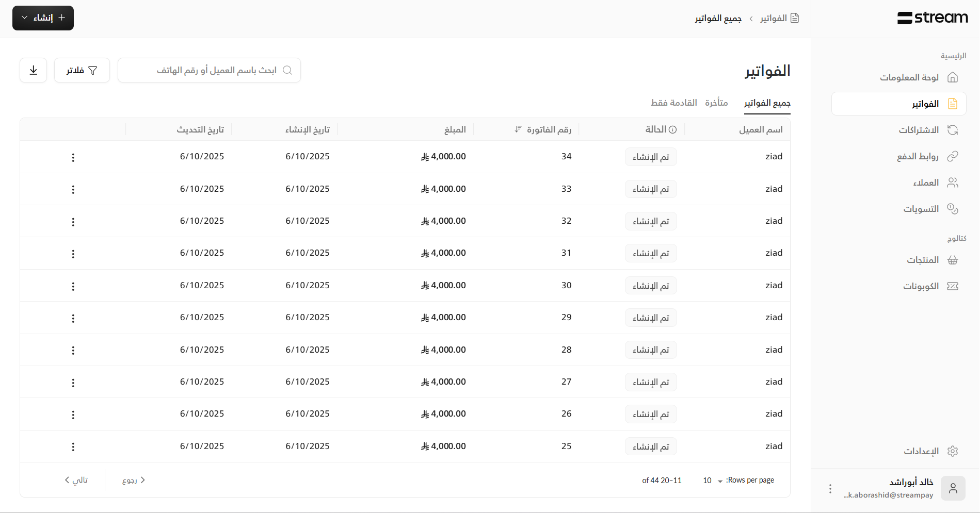Open the dashboard via the home icon
Viewport: 980px width, 513px height.
[x=952, y=77]
